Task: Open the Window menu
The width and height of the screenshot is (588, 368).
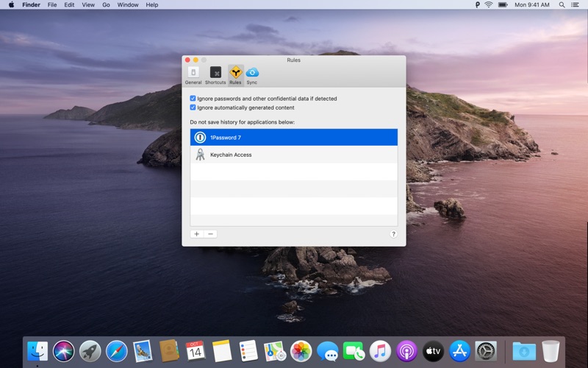Action: (x=128, y=4)
